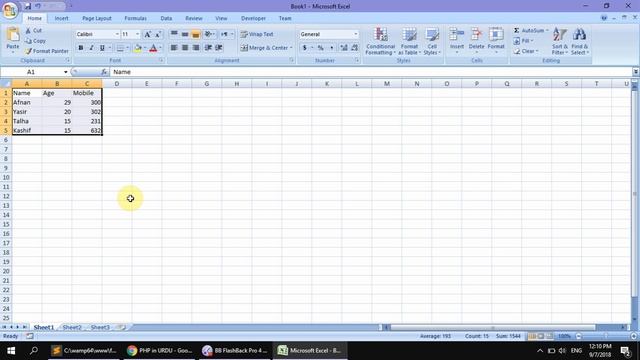This screenshot has width=640, height=360.
Task: Activate the Format Painter
Action: [47, 51]
